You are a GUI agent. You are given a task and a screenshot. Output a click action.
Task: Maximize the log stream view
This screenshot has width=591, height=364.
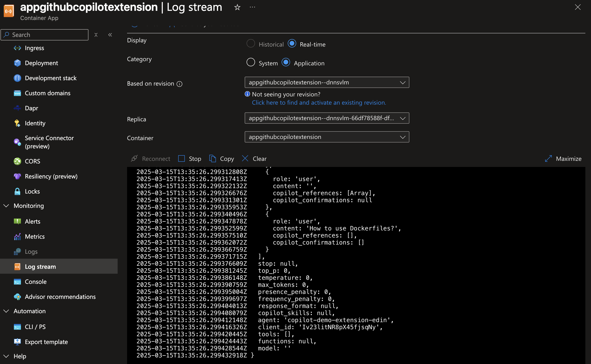pos(563,158)
